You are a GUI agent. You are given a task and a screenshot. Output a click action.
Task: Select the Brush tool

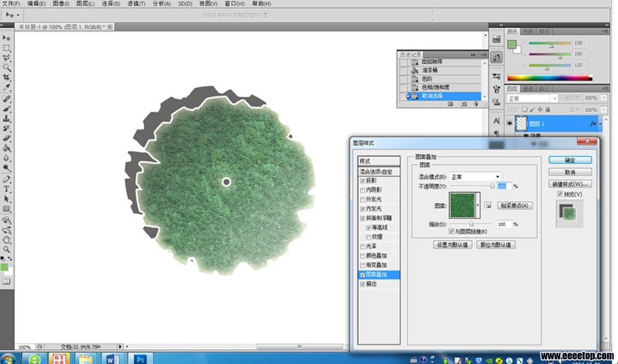6,109
